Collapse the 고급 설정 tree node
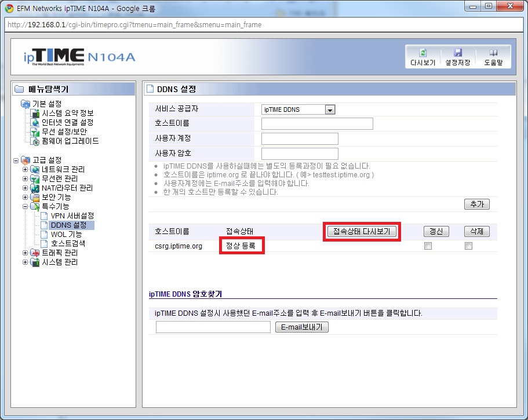This screenshot has width=528, height=420. click(16, 160)
